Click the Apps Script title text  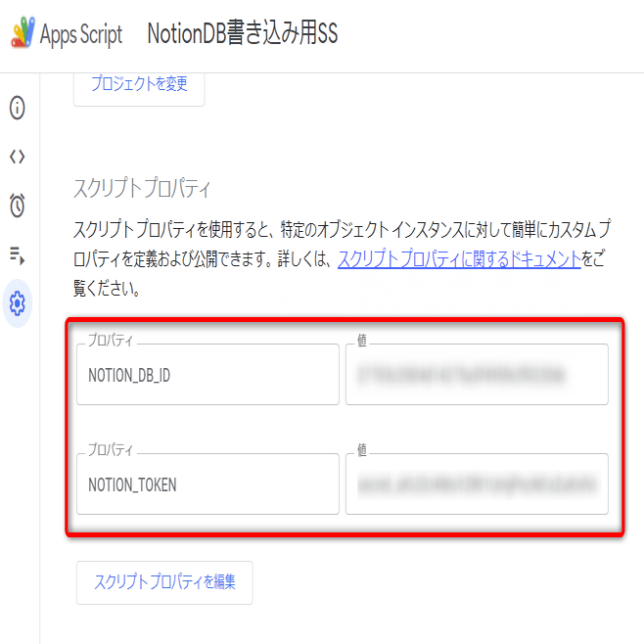click(81, 34)
